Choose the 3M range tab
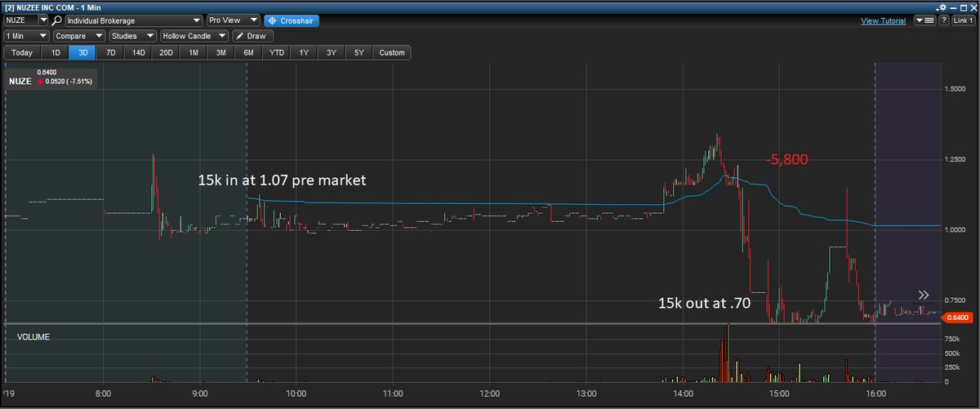The width and height of the screenshot is (980, 409). coord(221,52)
